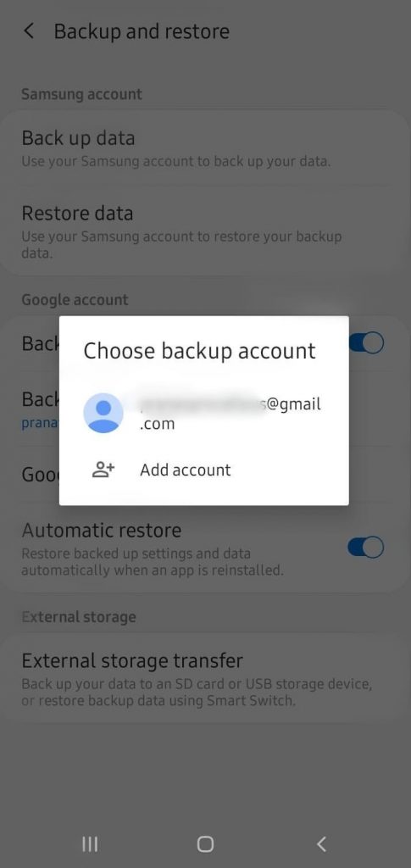411x868 pixels.
Task: Tap the system back chevron at bottom
Action: pos(321,843)
